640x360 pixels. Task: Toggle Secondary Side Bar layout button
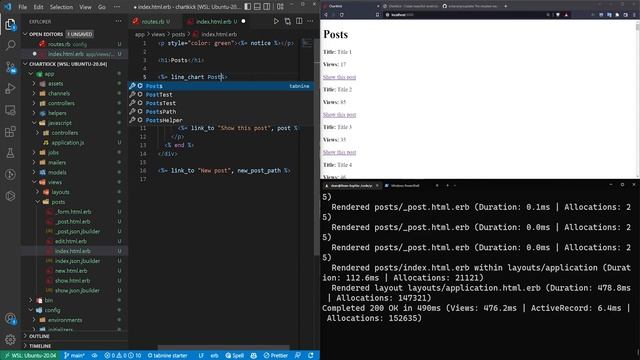tap(267, 7)
